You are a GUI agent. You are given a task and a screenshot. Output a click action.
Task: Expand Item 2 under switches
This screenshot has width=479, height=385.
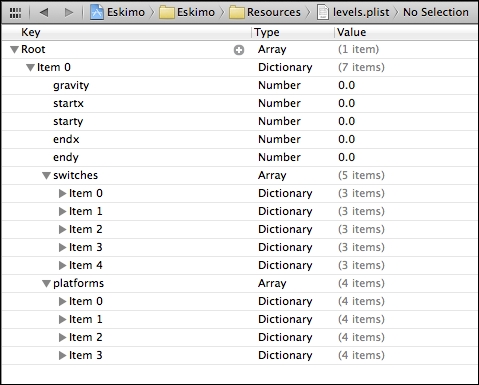(62, 229)
